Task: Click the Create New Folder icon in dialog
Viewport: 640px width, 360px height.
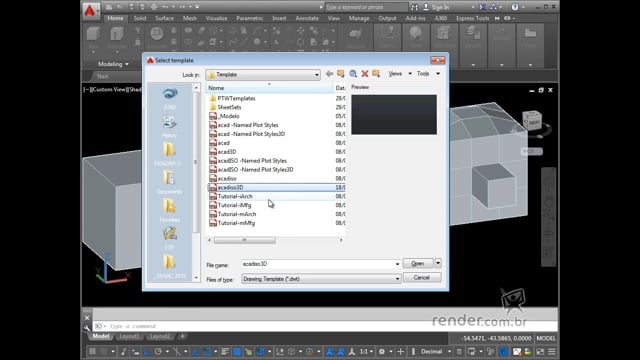Action: (376, 74)
